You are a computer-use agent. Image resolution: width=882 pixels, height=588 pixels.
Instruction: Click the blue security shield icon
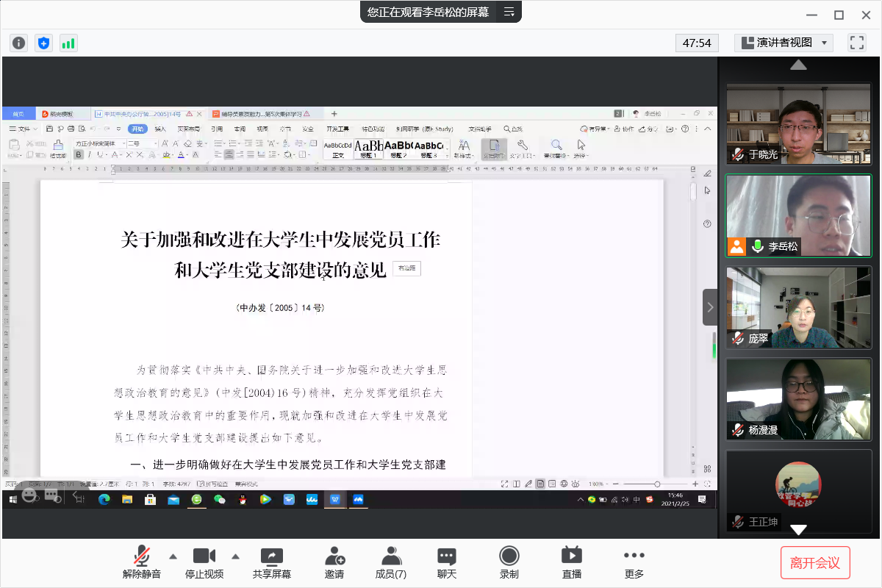43,43
